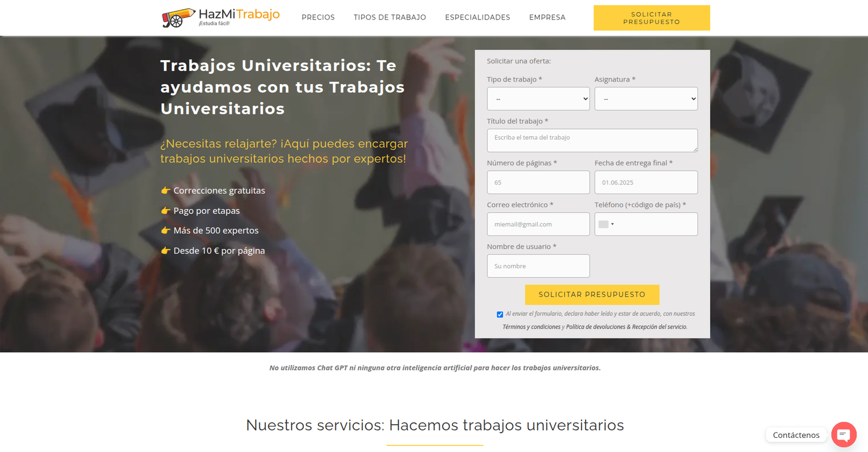Open the EMPRESA menu item

point(547,17)
